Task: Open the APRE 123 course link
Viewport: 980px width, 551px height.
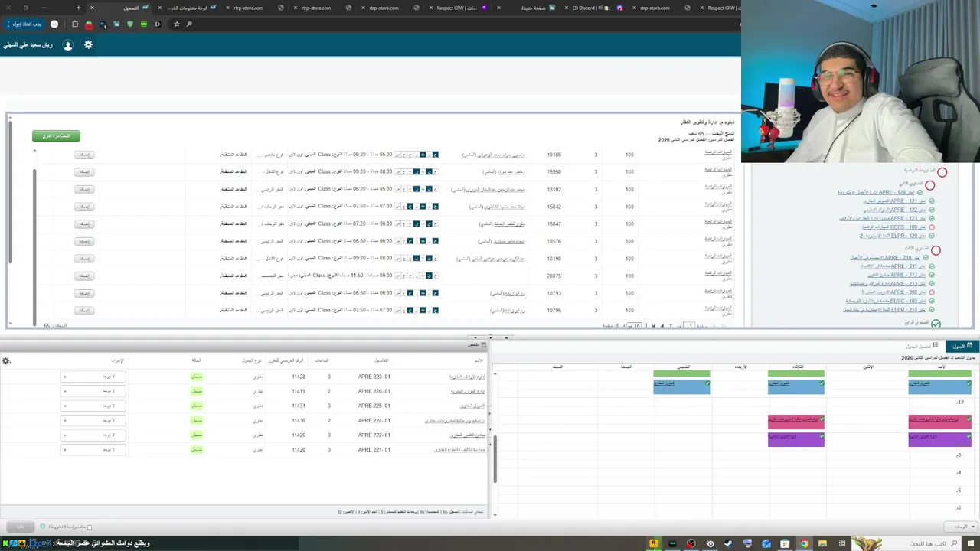Action: click(x=883, y=218)
